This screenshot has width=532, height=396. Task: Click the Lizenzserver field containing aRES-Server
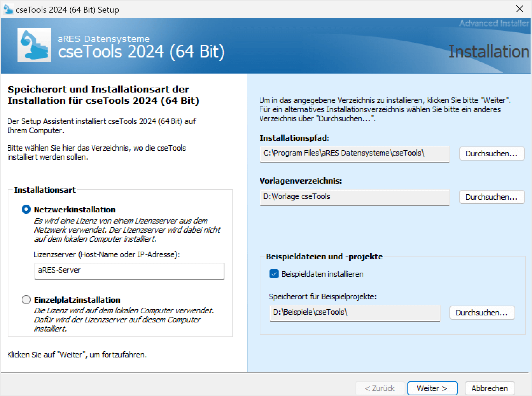pos(129,271)
